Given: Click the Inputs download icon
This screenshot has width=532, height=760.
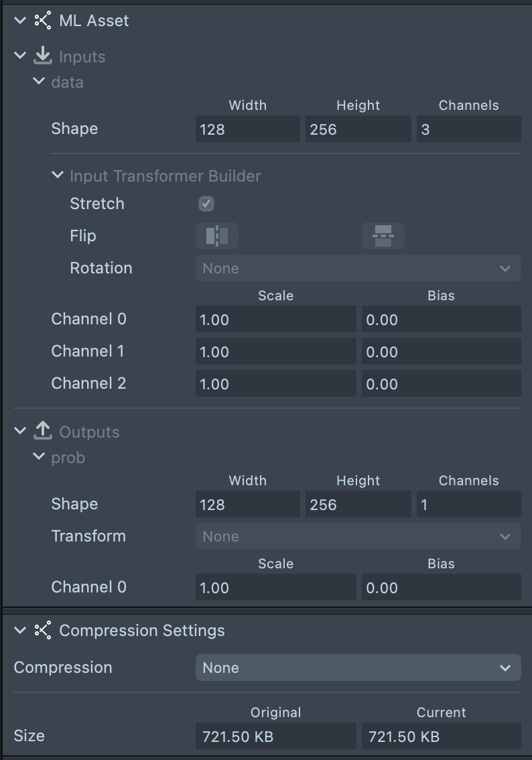Looking at the screenshot, I should (43, 56).
